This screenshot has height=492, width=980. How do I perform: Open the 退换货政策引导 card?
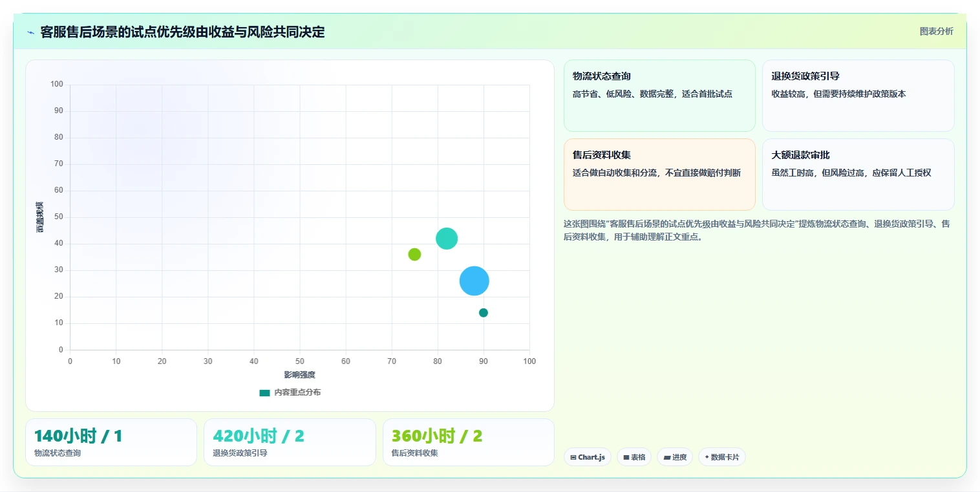click(858, 96)
